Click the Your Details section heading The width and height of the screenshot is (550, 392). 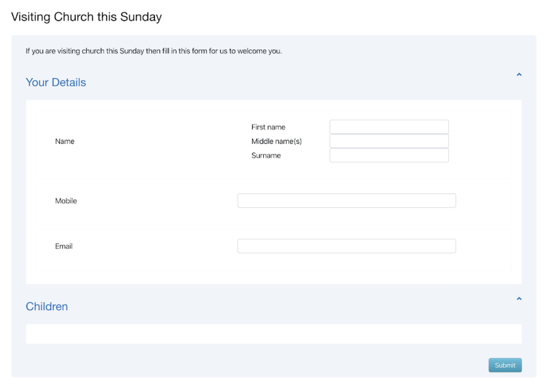click(x=56, y=82)
